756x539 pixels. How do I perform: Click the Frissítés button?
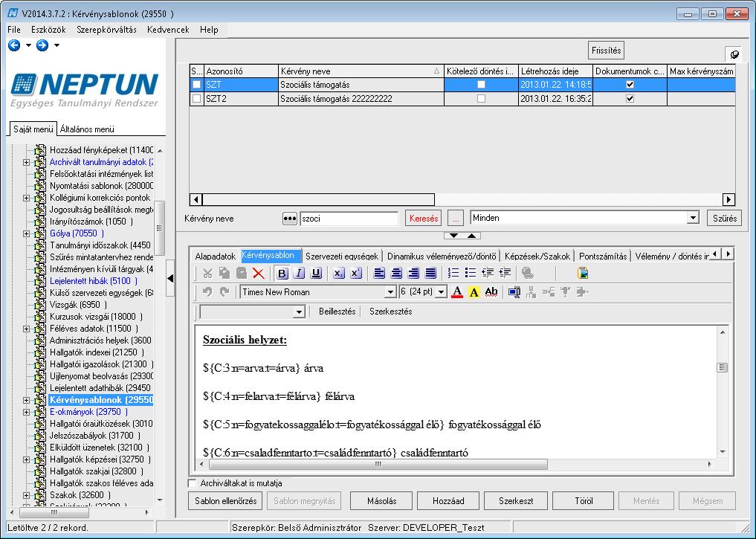tap(606, 50)
